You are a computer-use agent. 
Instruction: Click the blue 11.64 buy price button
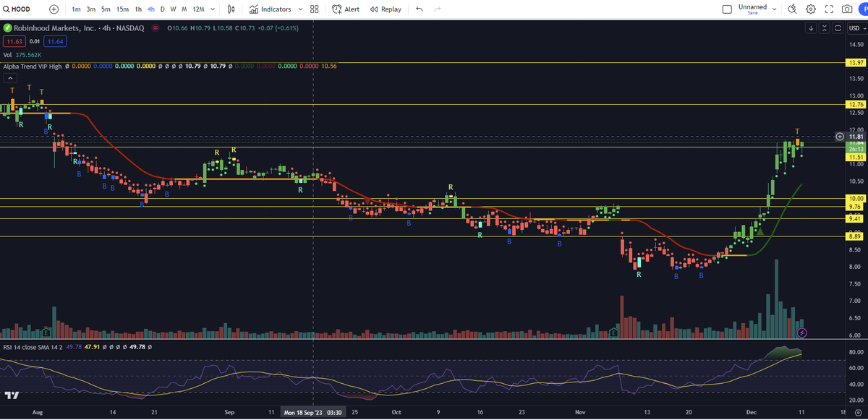(56, 42)
